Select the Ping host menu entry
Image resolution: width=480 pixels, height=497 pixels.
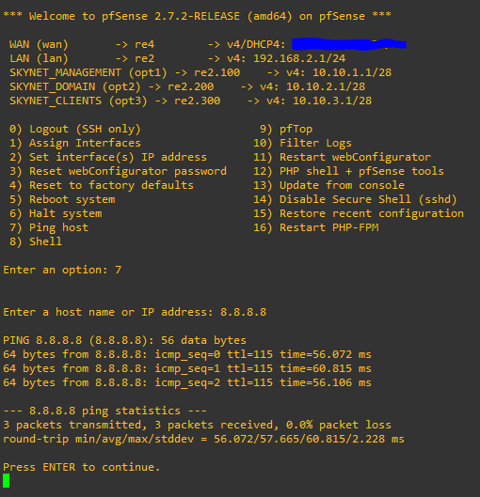pyautogui.click(x=49, y=228)
